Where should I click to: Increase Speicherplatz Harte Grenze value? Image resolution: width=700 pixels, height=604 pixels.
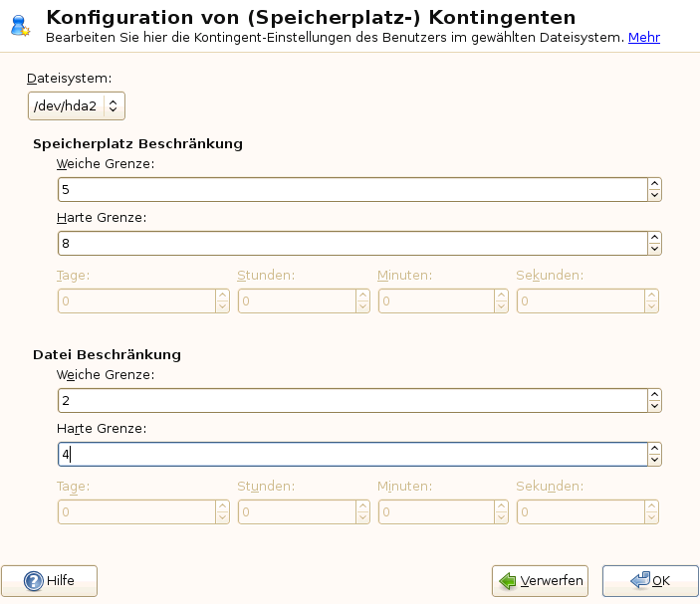coord(654,237)
